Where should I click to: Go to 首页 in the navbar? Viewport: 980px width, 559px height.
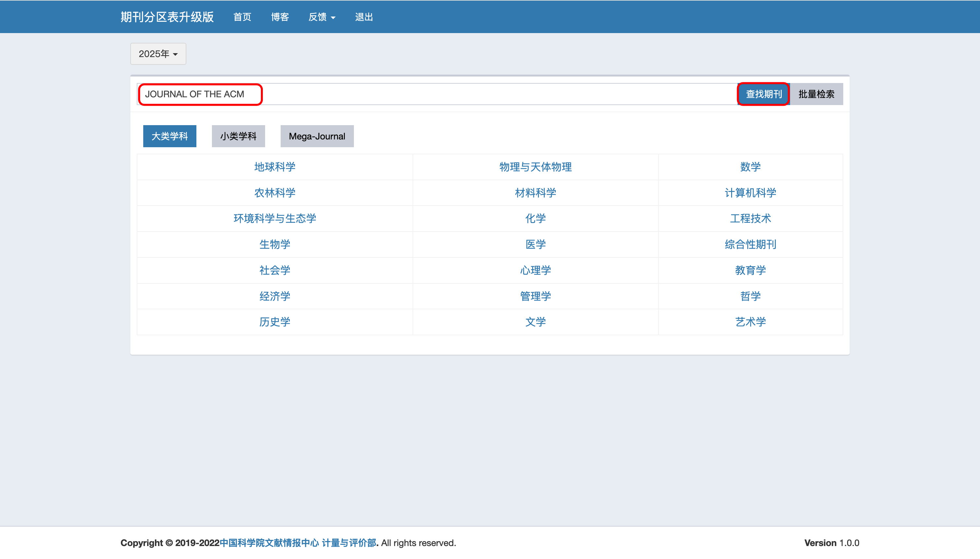point(242,17)
